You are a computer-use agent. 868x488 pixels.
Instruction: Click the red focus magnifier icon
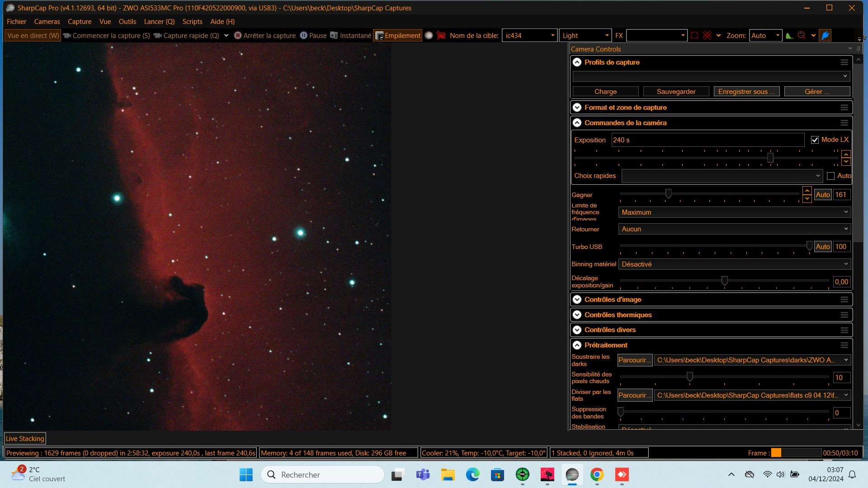tap(802, 36)
